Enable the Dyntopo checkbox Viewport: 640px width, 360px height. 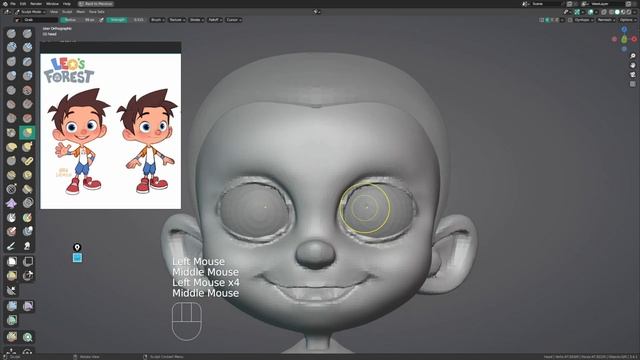click(x=570, y=20)
